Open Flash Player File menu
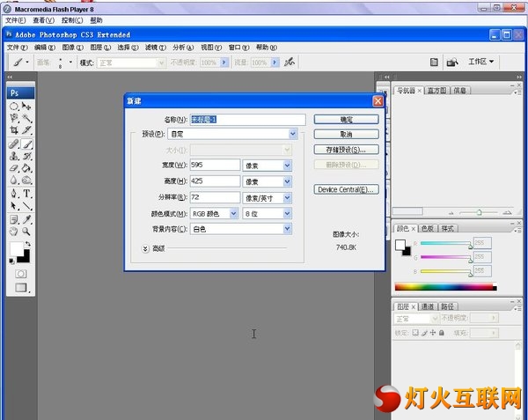This screenshot has height=420, width=528. (x=16, y=20)
